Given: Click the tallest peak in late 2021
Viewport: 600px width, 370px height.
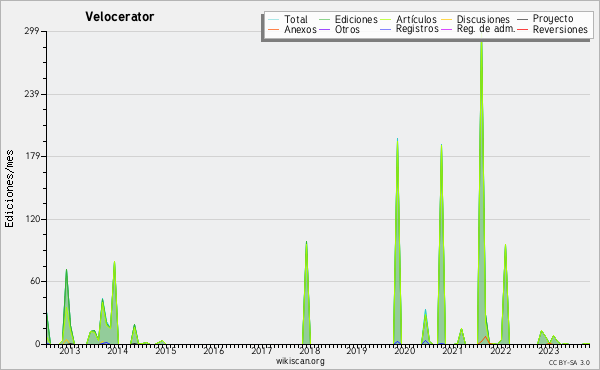Looking at the screenshot, I should (481, 191).
